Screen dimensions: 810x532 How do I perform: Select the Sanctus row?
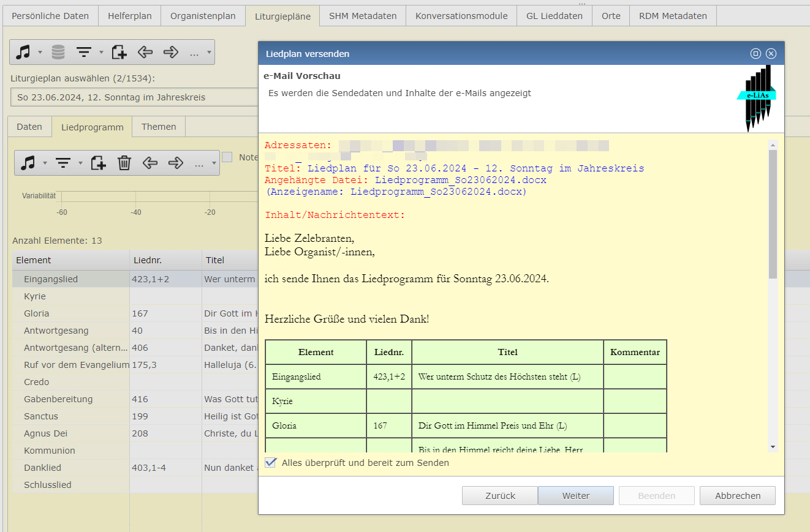click(x=135, y=416)
